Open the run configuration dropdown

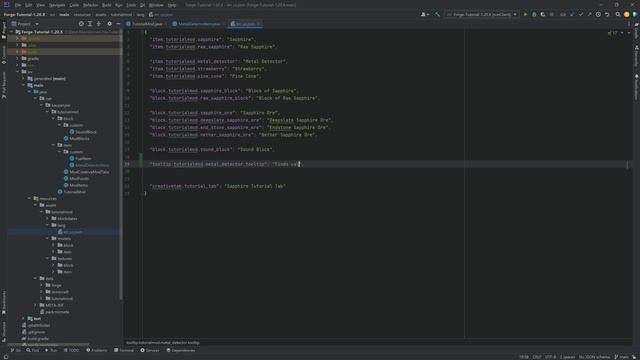tap(481, 14)
